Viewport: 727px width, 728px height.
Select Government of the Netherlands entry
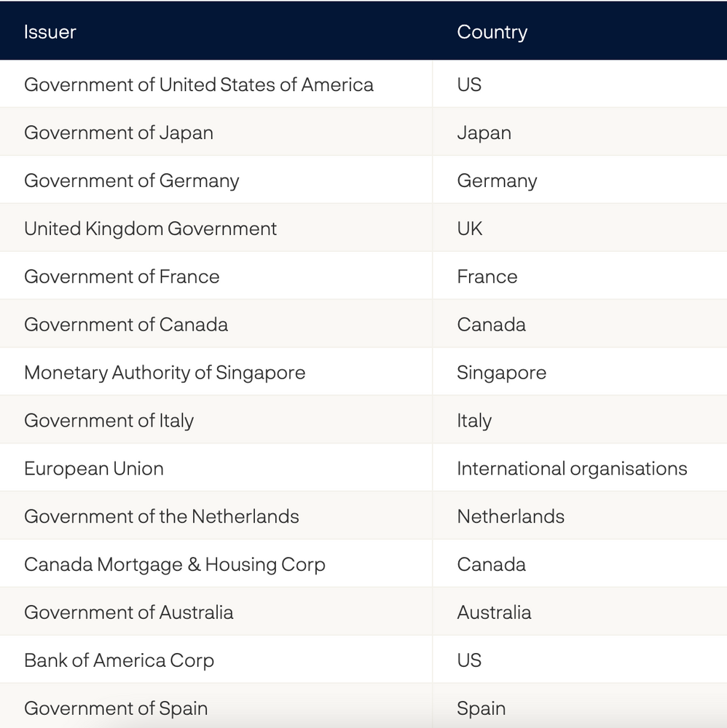(161, 517)
